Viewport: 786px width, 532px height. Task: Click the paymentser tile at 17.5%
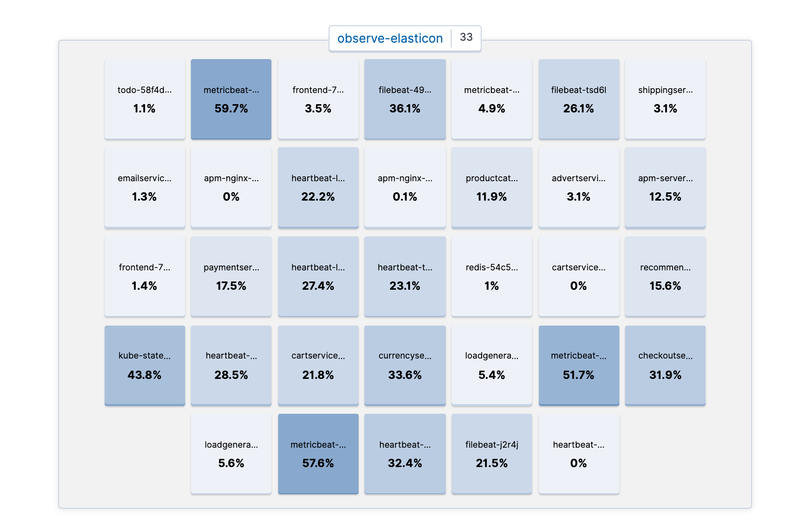(231, 276)
